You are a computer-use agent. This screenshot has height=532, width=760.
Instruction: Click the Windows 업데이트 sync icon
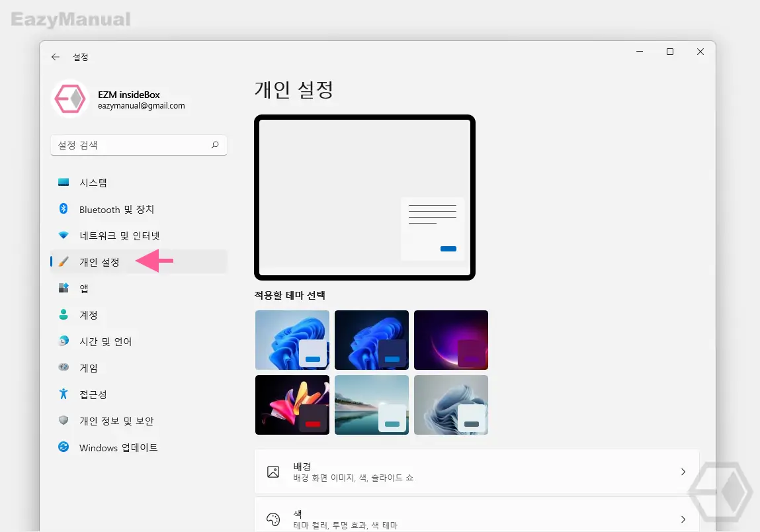(63, 447)
